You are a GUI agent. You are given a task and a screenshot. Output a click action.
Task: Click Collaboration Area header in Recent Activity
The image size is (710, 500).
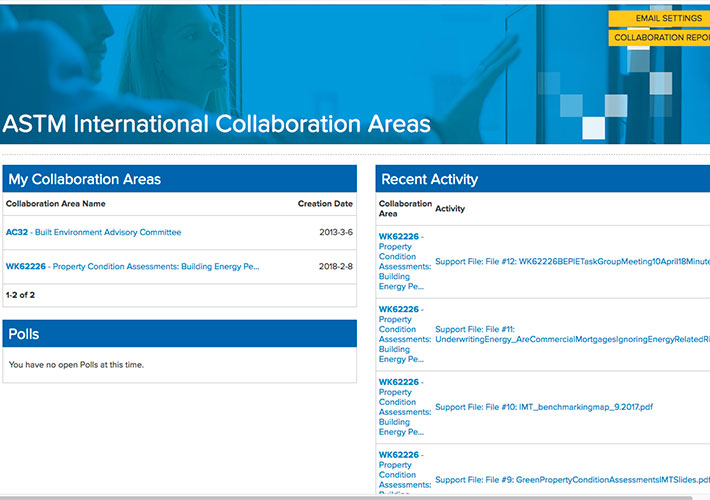click(x=405, y=209)
